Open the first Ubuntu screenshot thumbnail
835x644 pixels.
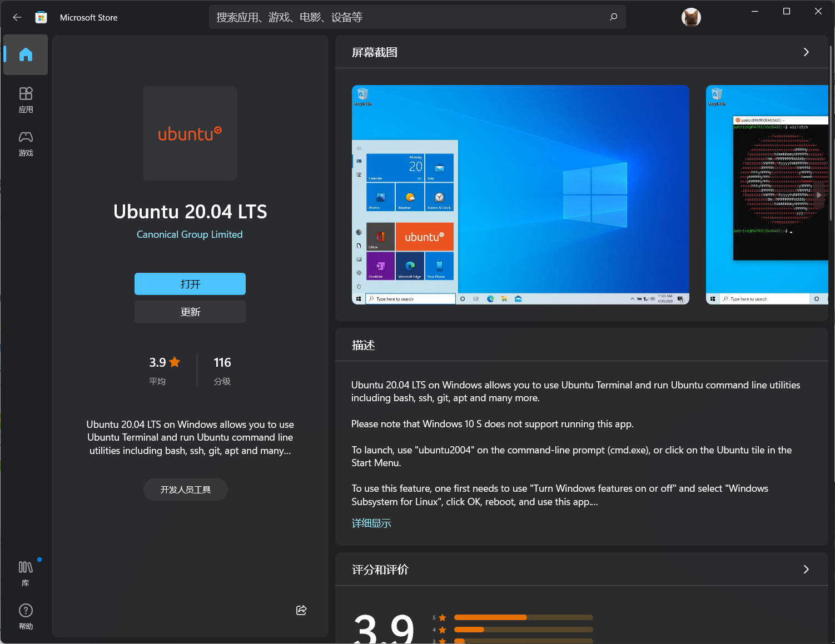(x=520, y=194)
